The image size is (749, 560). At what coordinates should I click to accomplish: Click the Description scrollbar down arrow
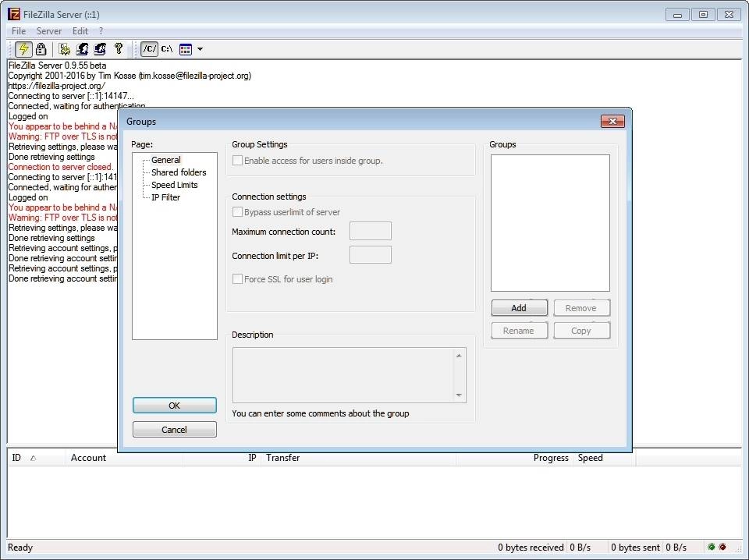tap(459, 395)
